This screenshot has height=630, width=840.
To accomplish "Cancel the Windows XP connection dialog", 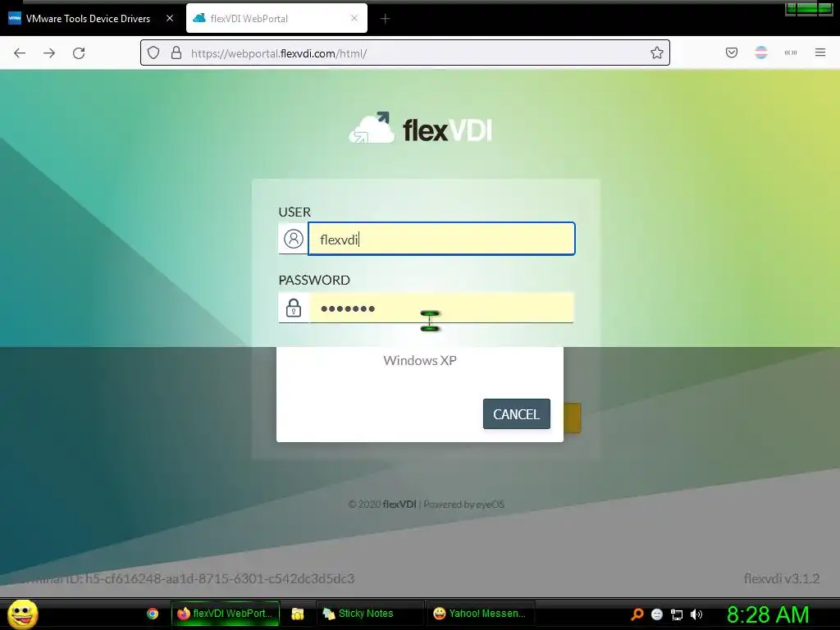I will 517,414.
